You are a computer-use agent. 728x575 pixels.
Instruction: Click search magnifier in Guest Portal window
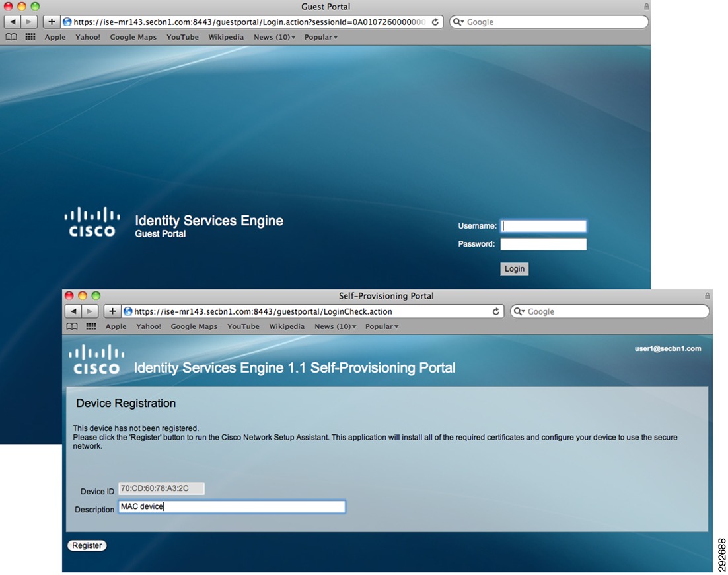pos(458,22)
